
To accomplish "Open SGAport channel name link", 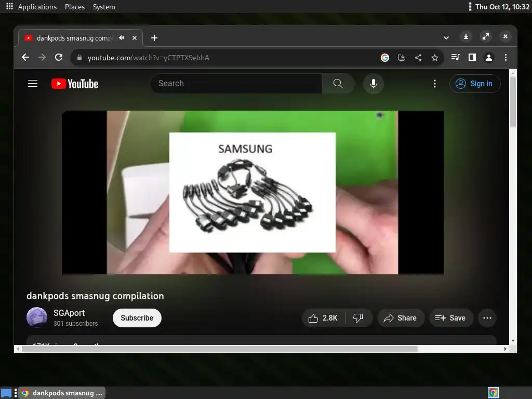I will [69, 313].
